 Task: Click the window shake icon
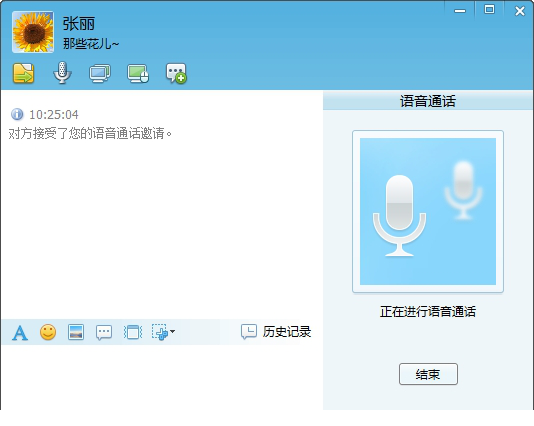click(132, 332)
